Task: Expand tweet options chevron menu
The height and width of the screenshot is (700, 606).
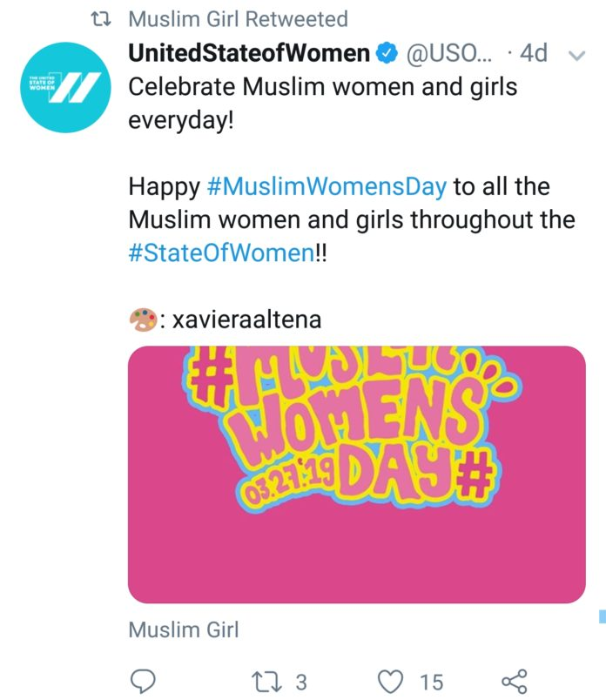Action: pyautogui.click(x=576, y=56)
